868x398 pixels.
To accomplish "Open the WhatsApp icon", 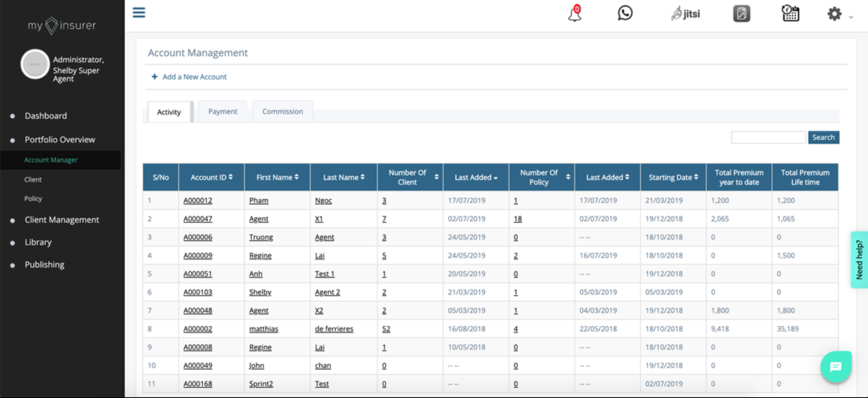I will (x=625, y=13).
